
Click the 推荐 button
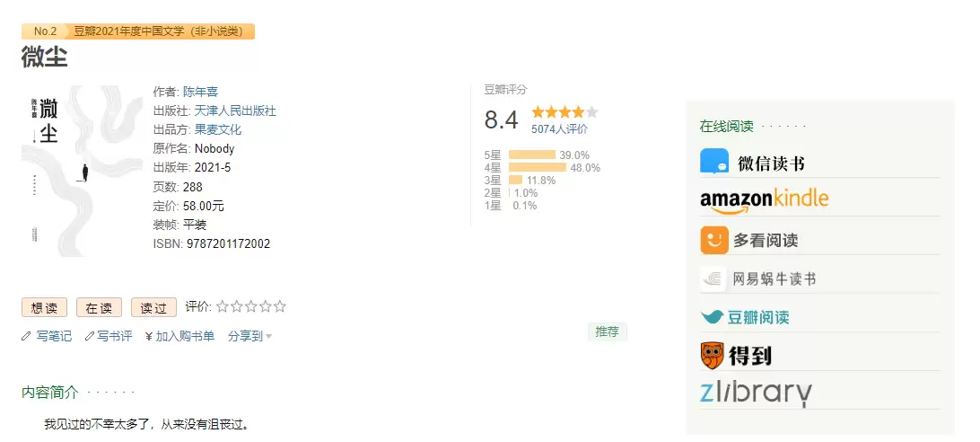pyautogui.click(x=607, y=331)
